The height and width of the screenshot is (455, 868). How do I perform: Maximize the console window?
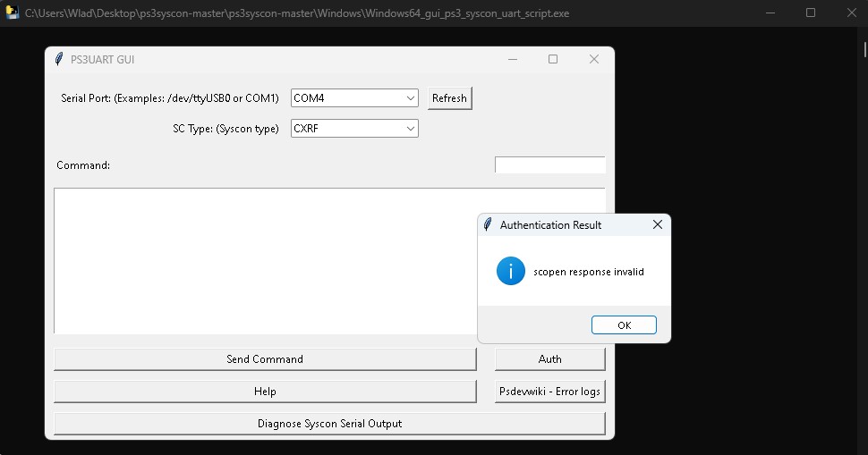pos(811,13)
